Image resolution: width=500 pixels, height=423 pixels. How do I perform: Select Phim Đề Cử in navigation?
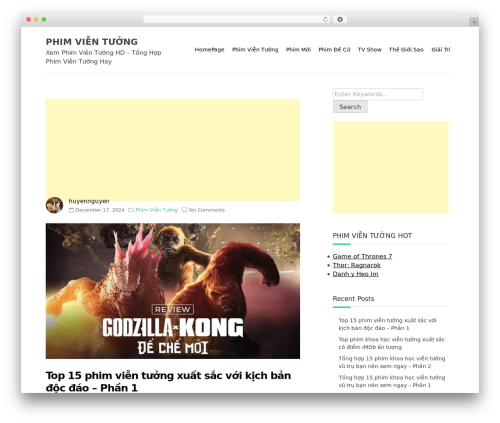(x=334, y=50)
